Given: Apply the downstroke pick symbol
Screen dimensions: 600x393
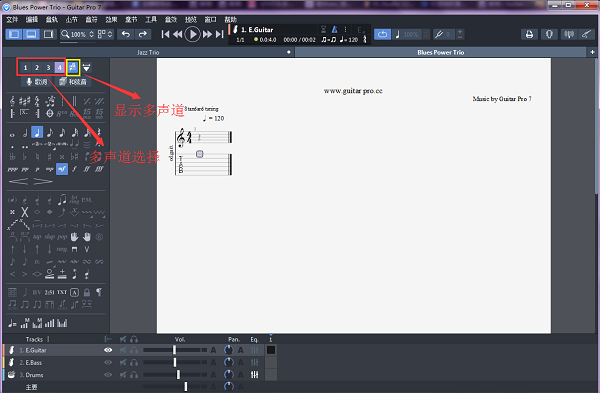Looking at the screenshot, I should pyautogui.click(x=74, y=249).
